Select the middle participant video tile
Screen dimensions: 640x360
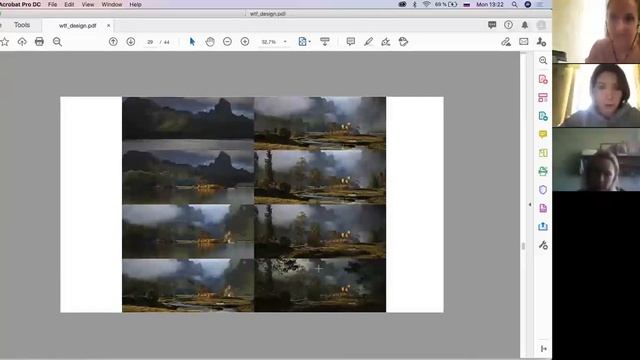(x=596, y=95)
